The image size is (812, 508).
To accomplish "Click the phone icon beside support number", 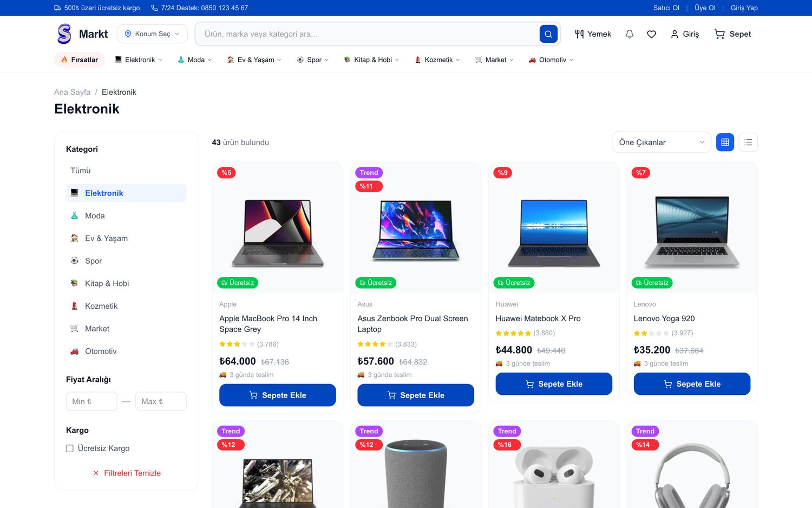I will click(154, 8).
